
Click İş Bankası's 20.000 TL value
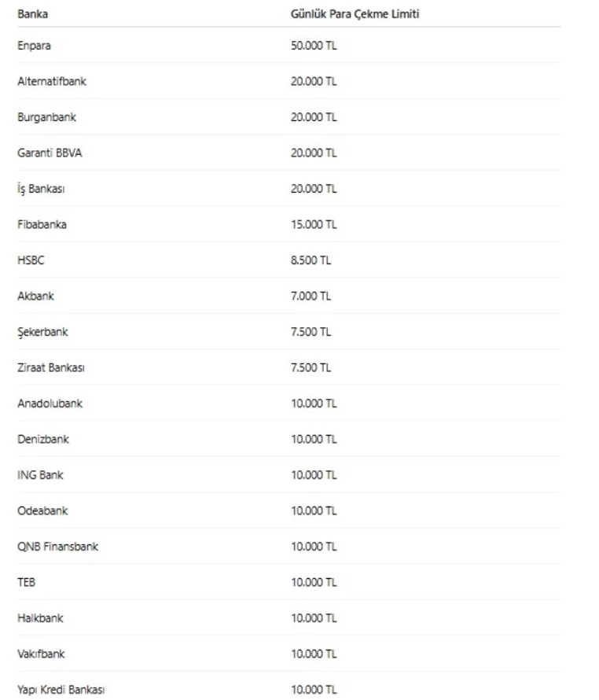pyautogui.click(x=314, y=189)
